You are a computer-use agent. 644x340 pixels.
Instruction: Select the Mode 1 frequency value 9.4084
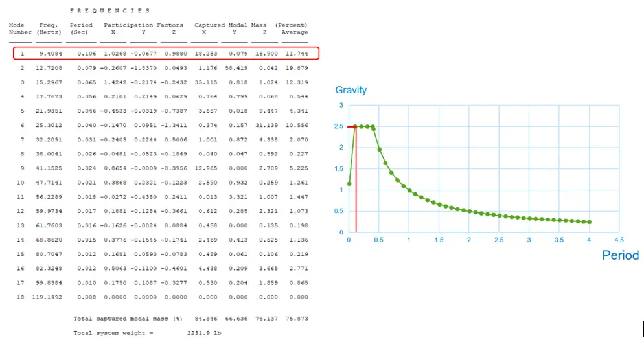coord(49,54)
